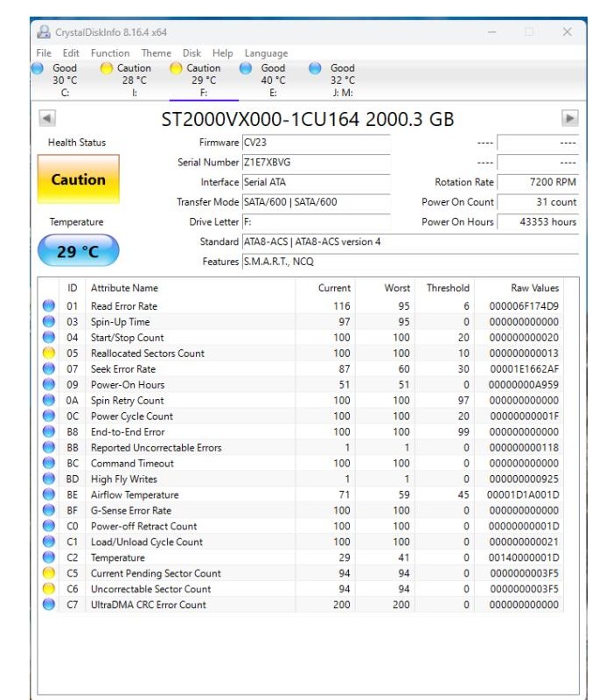
Task: Open the Function menu
Action: coord(110,53)
